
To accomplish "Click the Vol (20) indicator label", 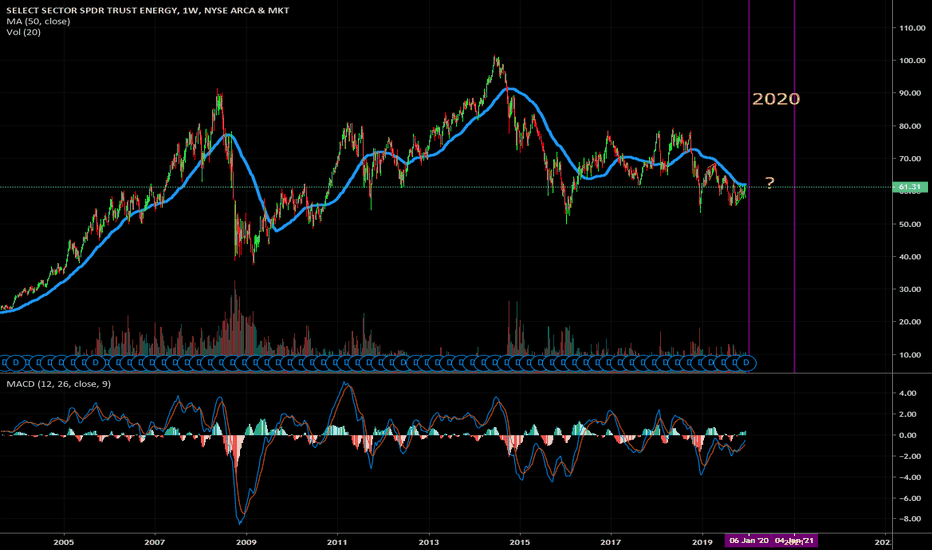I will click(24, 32).
